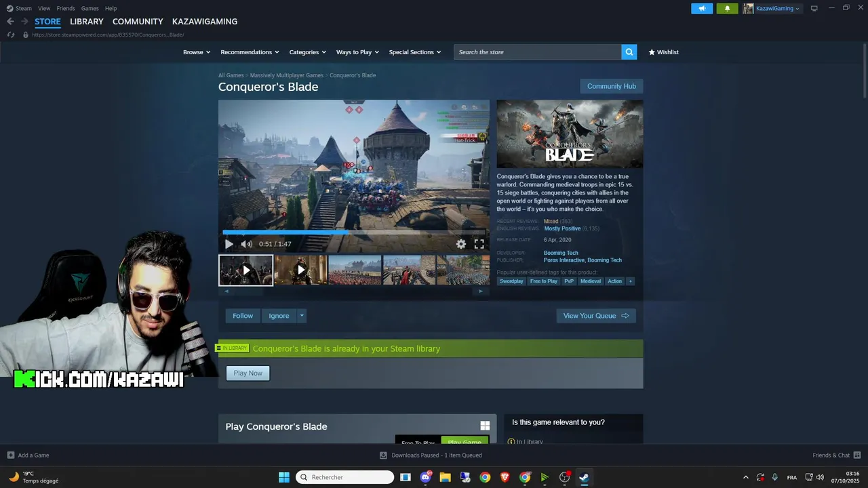Image resolution: width=868 pixels, height=488 pixels.
Task: Mute the trailer volume
Action: click(246, 244)
